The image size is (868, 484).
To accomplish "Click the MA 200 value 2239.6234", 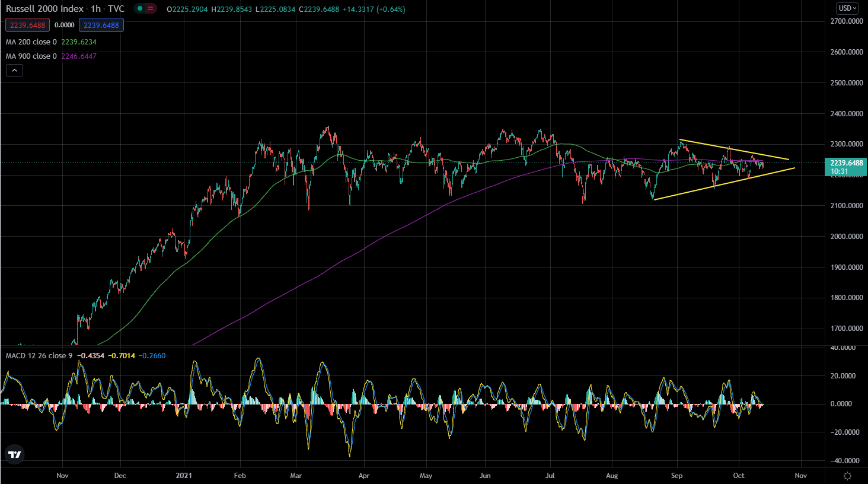I will point(79,42).
